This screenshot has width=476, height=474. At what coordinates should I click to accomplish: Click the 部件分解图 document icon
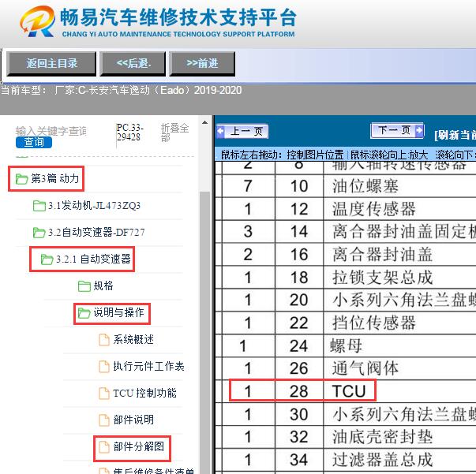point(104,447)
